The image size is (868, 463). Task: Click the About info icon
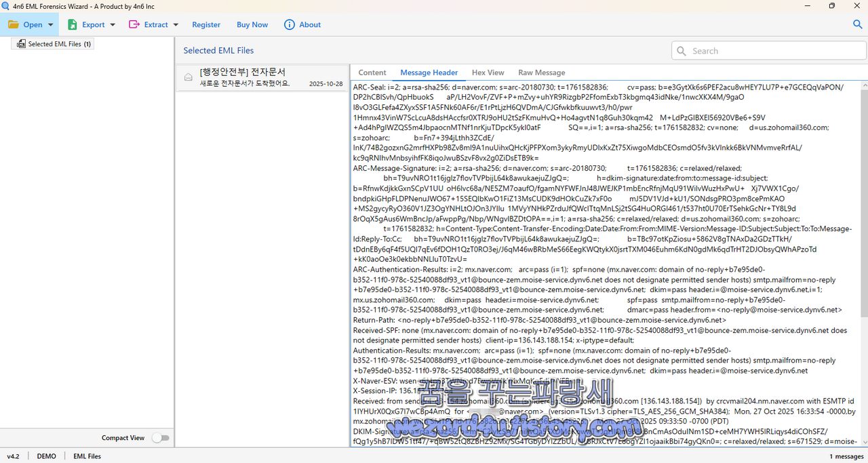click(x=290, y=24)
